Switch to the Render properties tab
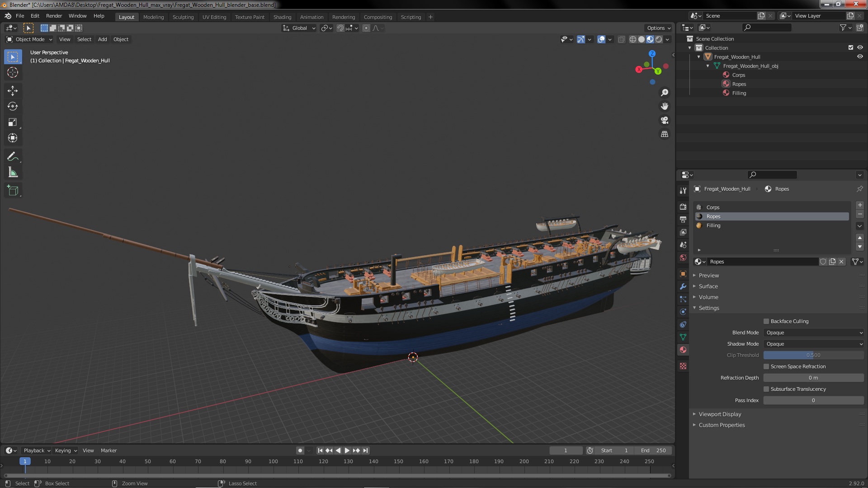Image resolution: width=868 pixels, height=488 pixels. pyautogui.click(x=683, y=206)
